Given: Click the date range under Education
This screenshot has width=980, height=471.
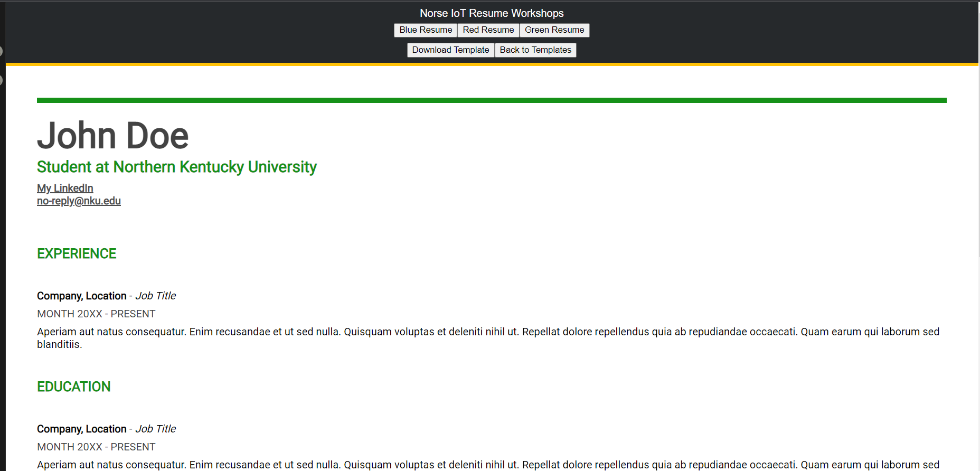Looking at the screenshot, I should pos(96,447).
